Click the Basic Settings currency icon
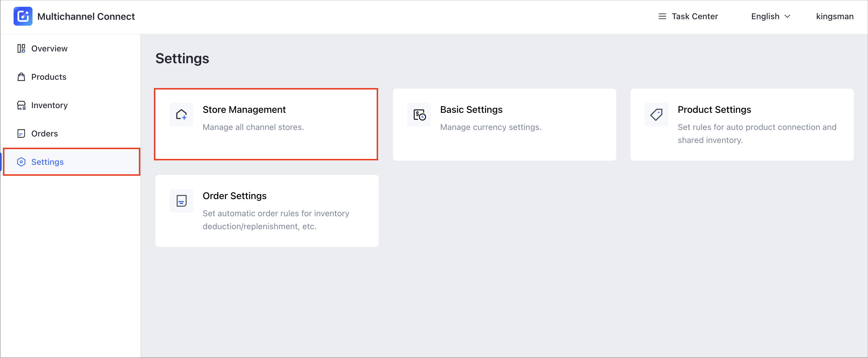 (x=419, y=115)
